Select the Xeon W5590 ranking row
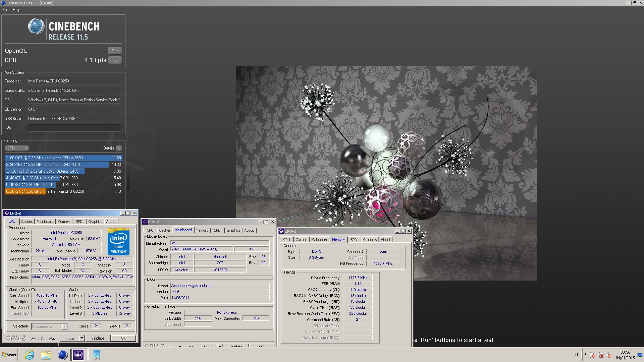 tap(63, 158)
